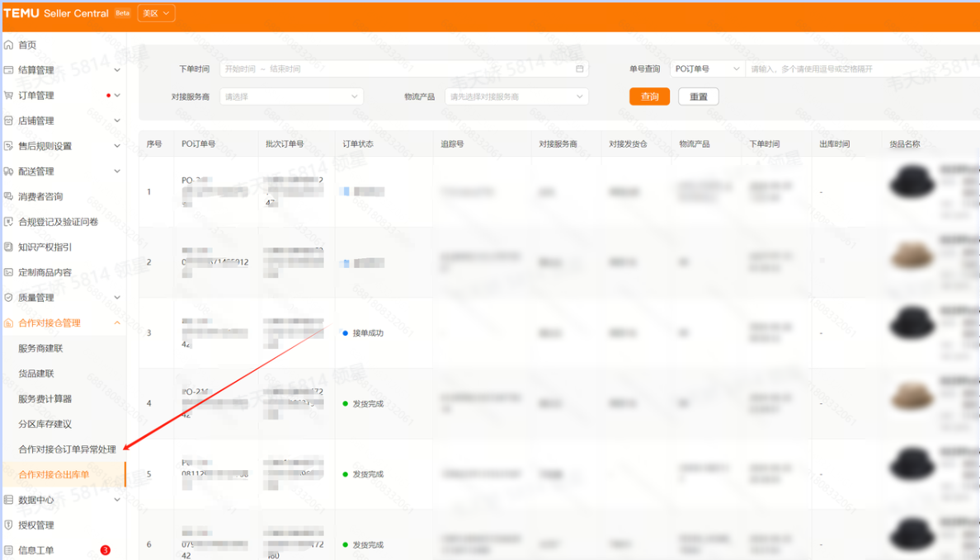Click black hat thumbnail in row 1
Screen dimensions: 980x560
[x=912, y=182]
